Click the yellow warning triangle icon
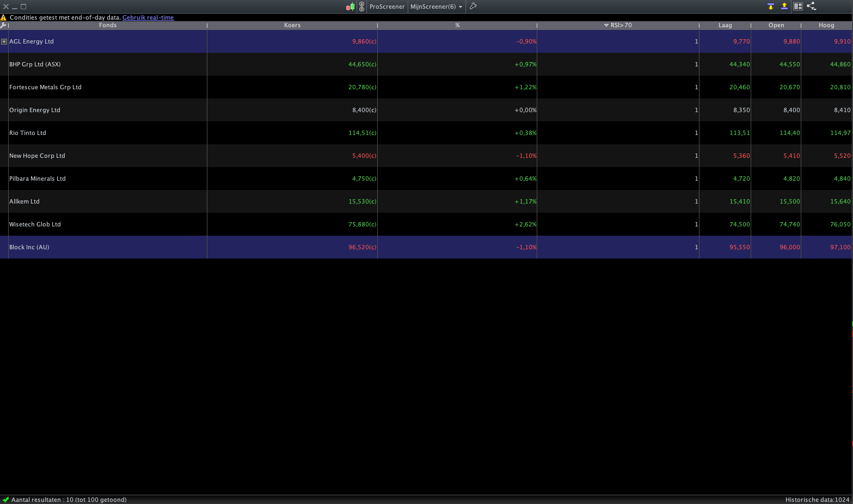Viewport: 853px width, 504px height. point(3,17)
